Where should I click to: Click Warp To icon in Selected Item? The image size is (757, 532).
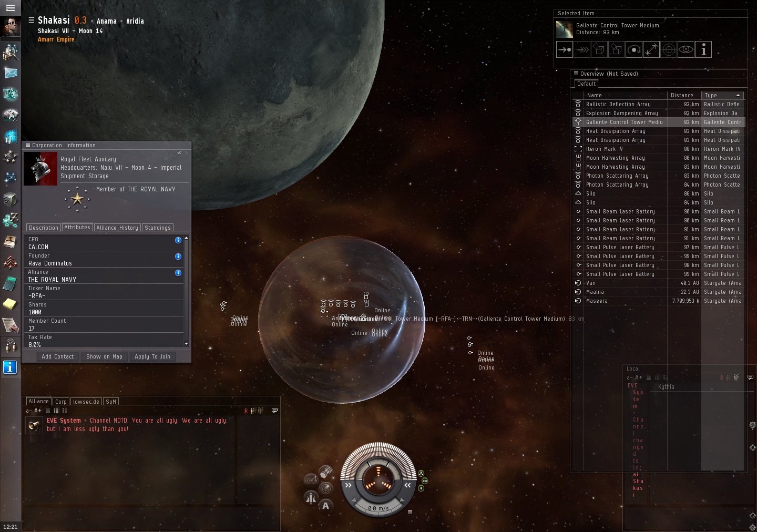pyautogui.click(x=582, y=50)
